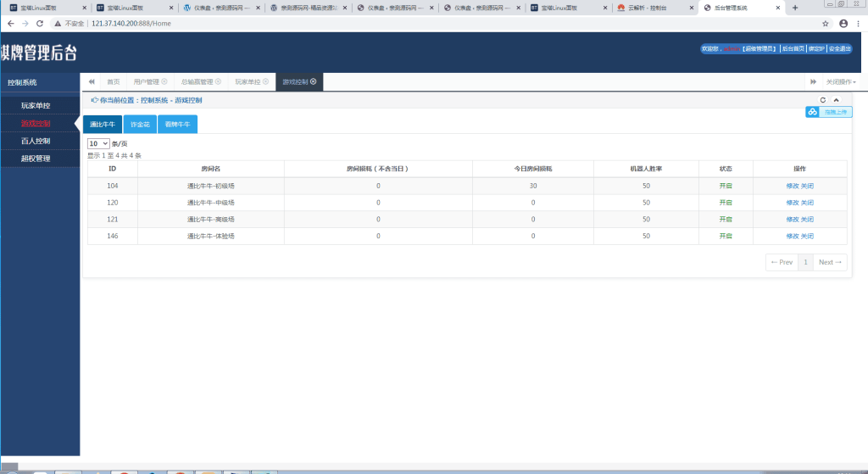Image resolution: width=868 pixels, height=474 pixels.
Task: Open the 关闭操作 dropdown menu
Action: pos(840,82)
